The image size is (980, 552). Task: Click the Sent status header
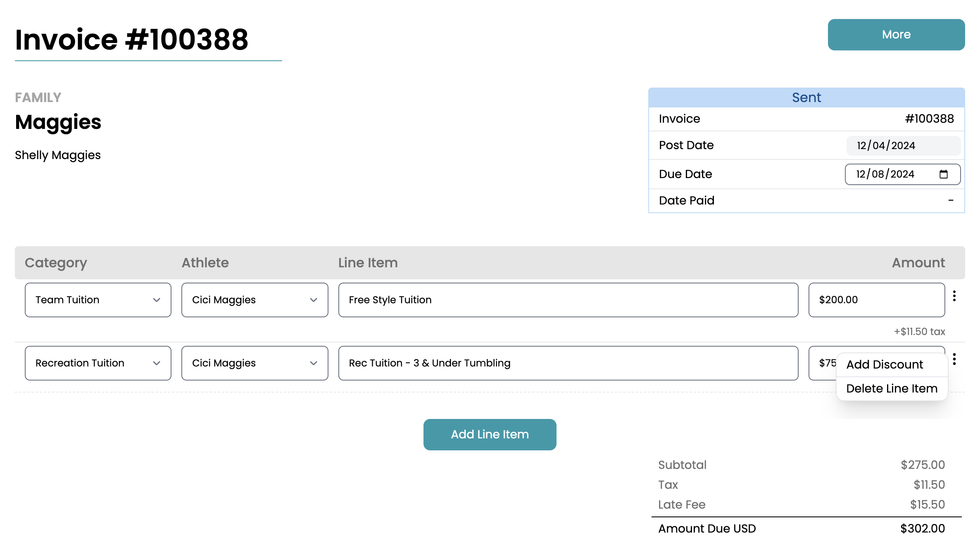[806, 98]
